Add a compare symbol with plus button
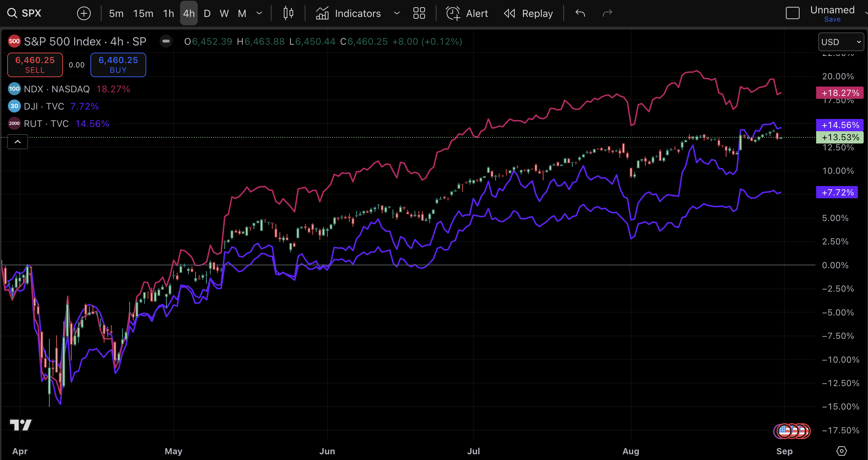Viewport: 868px width, 460px height. pyautogui.click(x=84, y=13)
